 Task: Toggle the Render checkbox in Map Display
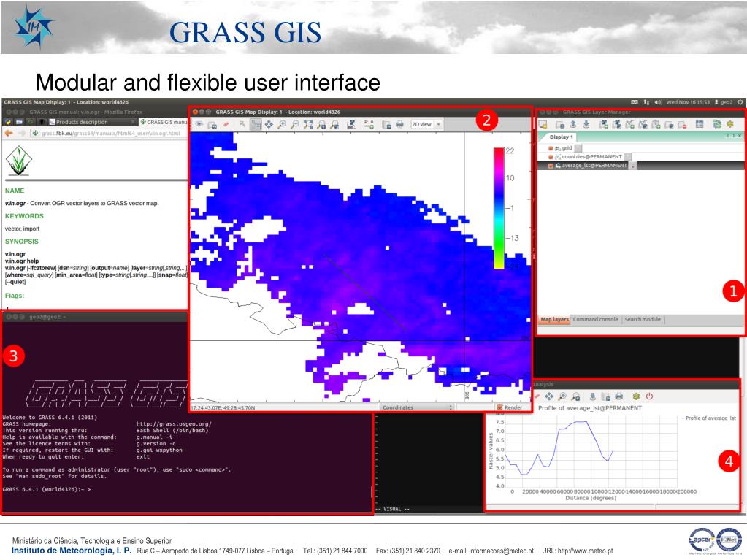[x=499, y=407]
